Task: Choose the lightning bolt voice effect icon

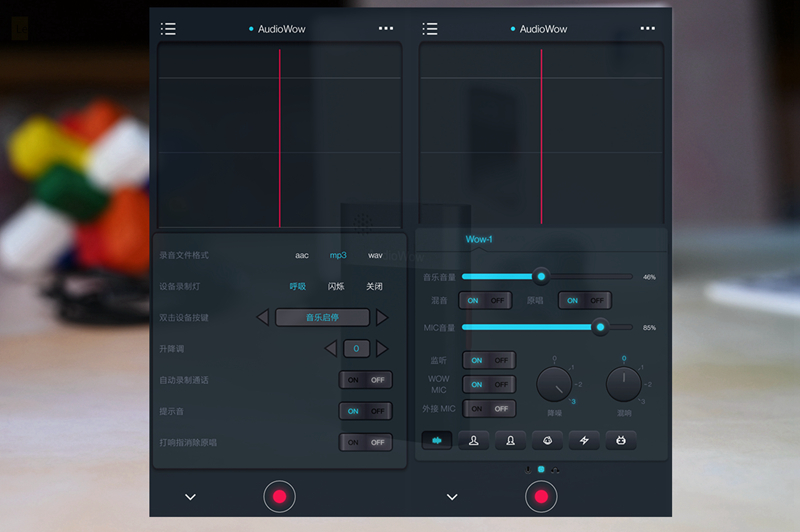Action: 584,440
